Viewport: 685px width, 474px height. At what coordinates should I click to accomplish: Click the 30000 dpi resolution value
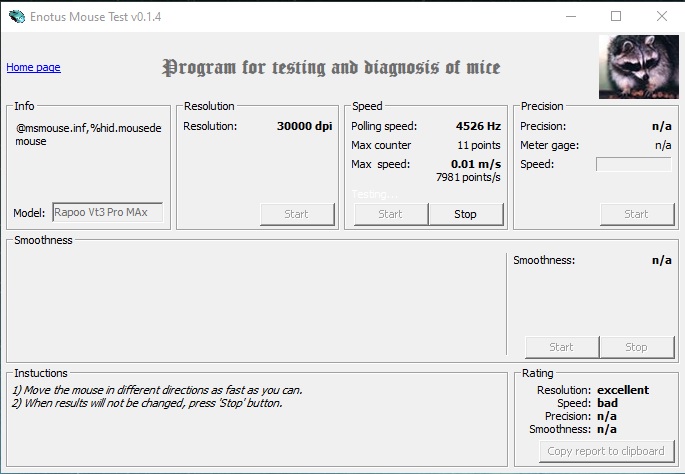click(x=304, y=126)
